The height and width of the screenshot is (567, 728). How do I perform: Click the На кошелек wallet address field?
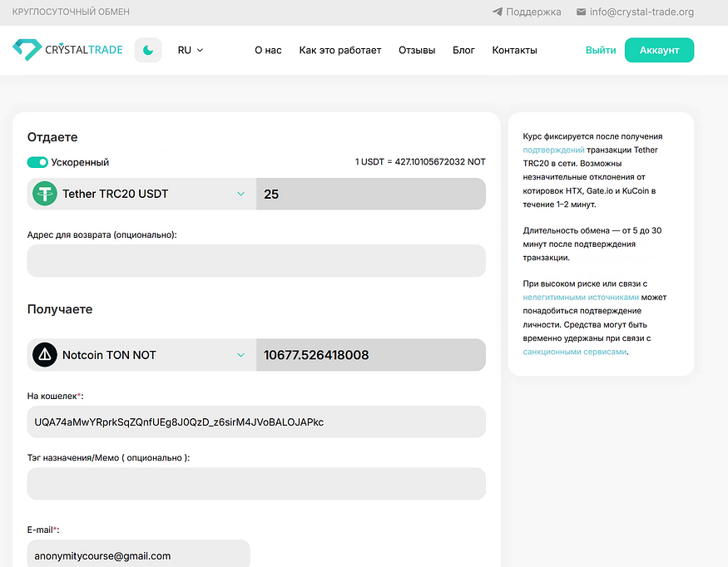(256, 422)
